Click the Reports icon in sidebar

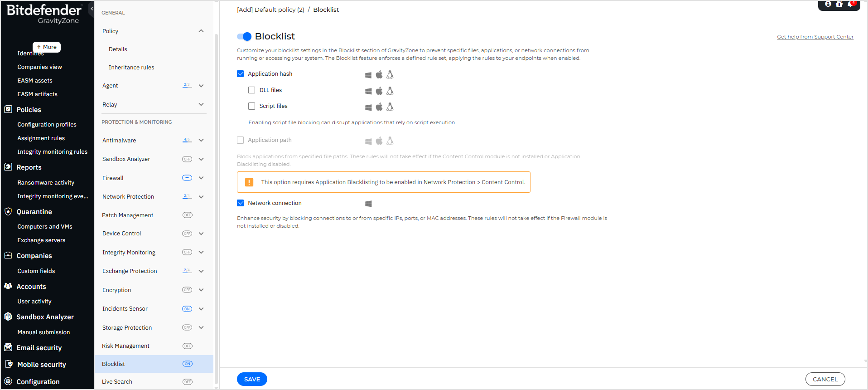pos(8,167)
